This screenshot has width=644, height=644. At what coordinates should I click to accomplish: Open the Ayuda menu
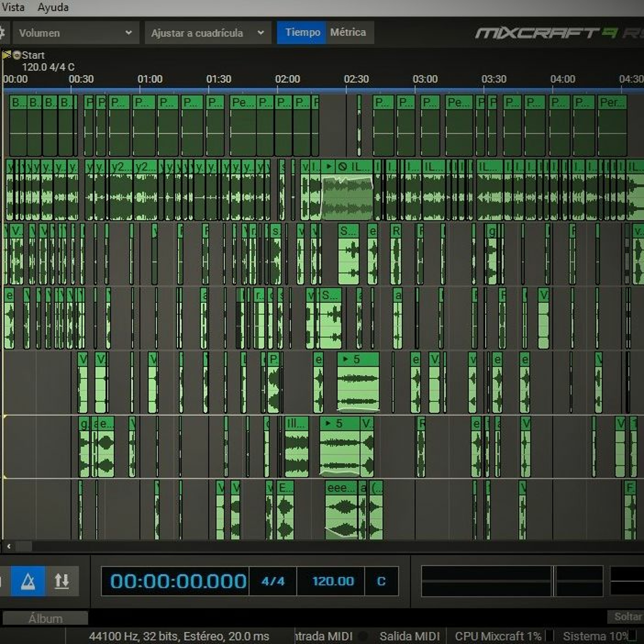click(x=53, y=7)
